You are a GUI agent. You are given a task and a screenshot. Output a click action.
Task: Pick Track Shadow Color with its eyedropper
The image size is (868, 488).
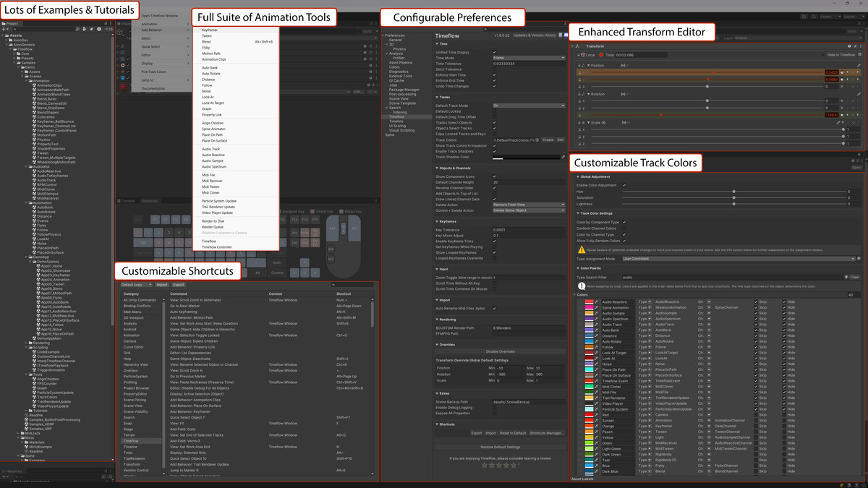pyautogui.click(x=563, y=157)
